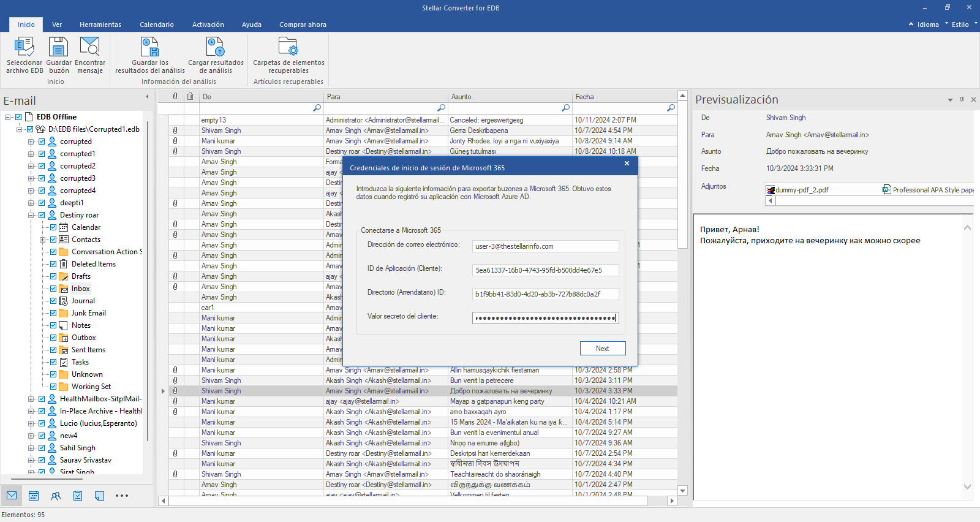Collapse the Destiny roar tree node
Image resolution: width=980 pixels, height=522 pixels.
31,215
